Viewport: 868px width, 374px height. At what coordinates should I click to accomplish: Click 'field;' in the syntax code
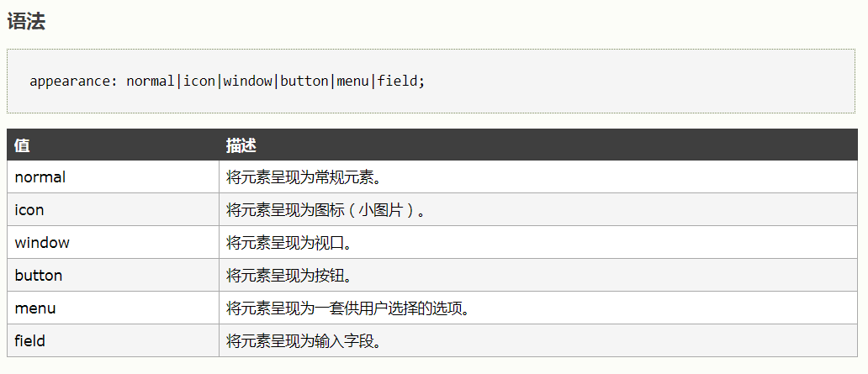click(401, 82)
